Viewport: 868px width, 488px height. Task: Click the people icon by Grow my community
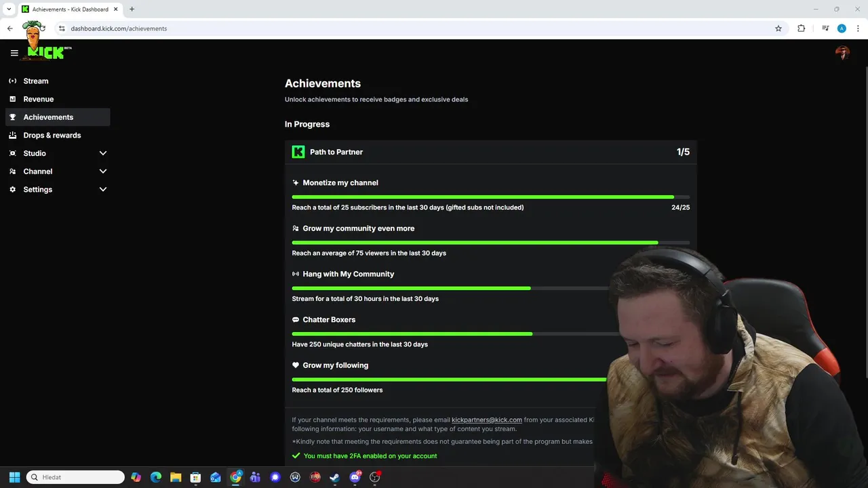pos(296,228)
